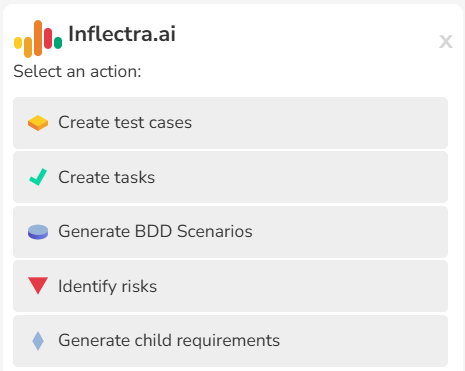Viewport: 465px width, 371px height.
Task: Click the Inflectra.ai title text
Action: click(x=122, y=34)
